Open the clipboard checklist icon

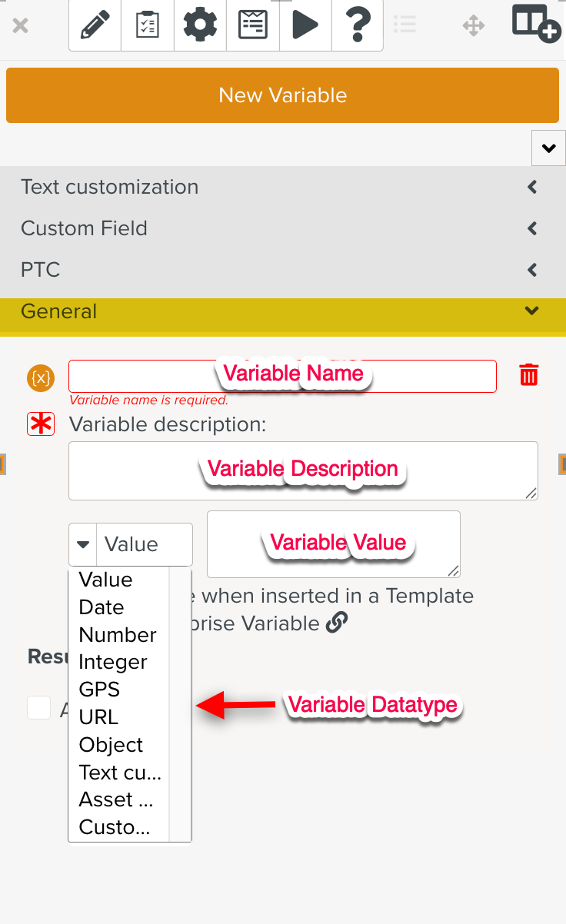[148, 25]
